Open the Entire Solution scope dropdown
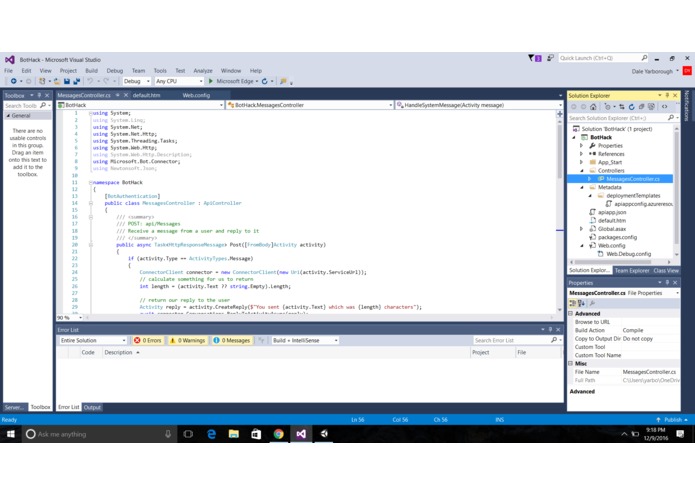The height and width of the screenshot is (494, 695). pos(93,341)
